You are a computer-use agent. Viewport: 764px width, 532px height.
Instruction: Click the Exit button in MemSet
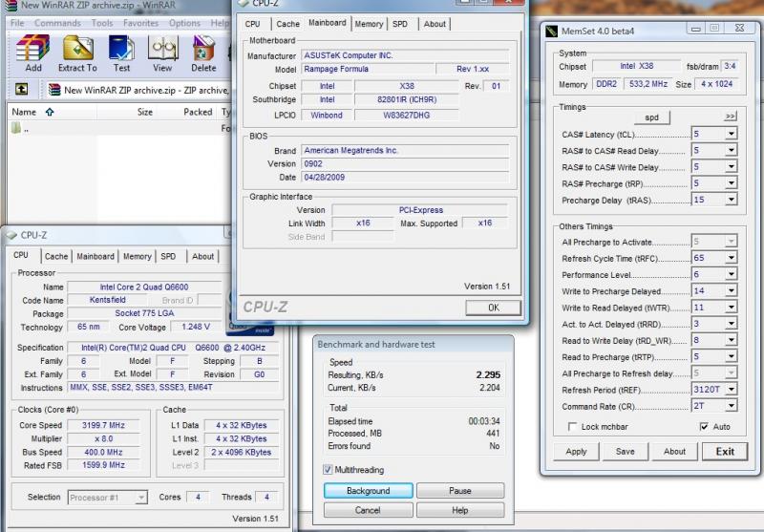(x=725, y=452)
